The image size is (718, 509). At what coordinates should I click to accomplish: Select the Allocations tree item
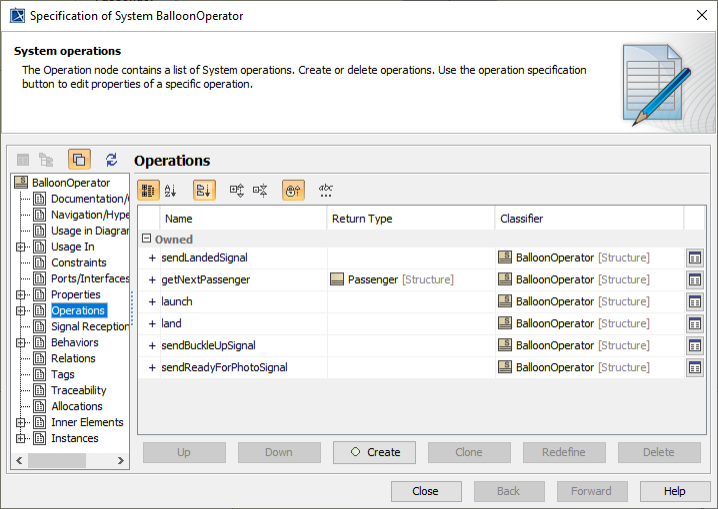coord(77,406)
